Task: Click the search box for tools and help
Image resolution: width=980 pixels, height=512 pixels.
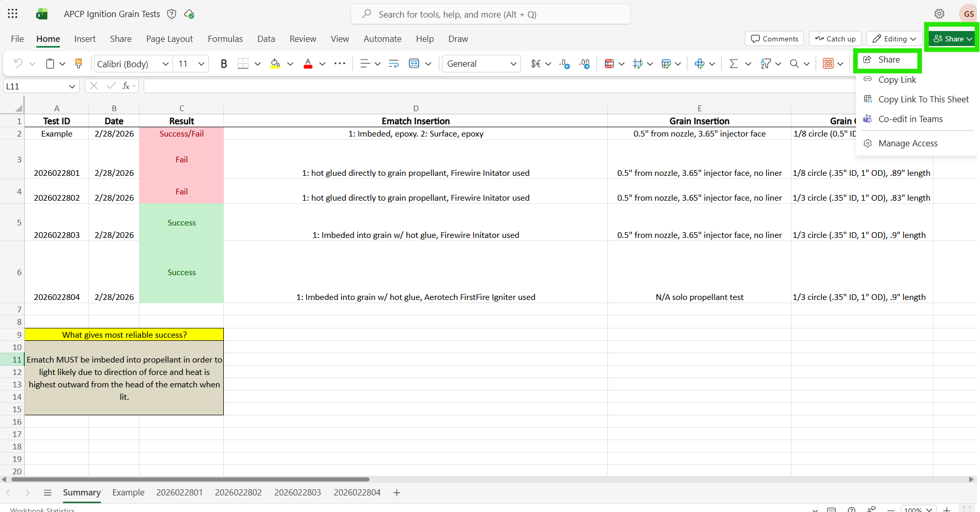Action: point(491,14)
